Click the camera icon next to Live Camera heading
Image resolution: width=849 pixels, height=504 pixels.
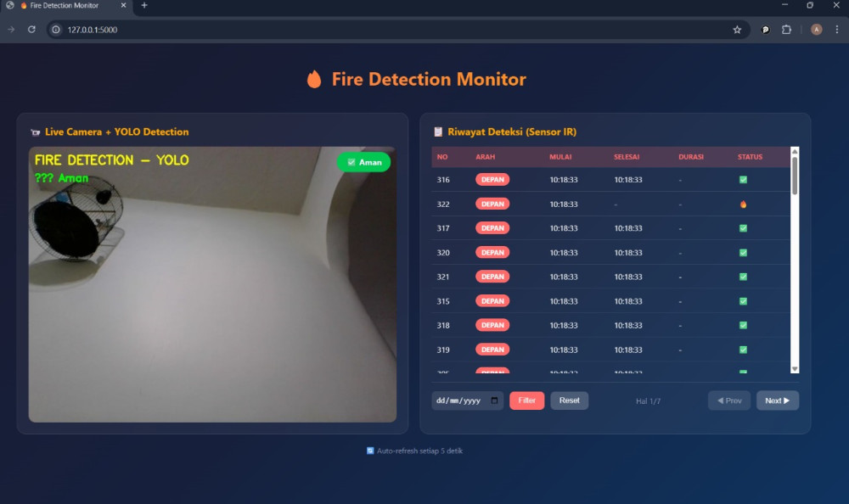pyautogui.click(x=36, y=132)
